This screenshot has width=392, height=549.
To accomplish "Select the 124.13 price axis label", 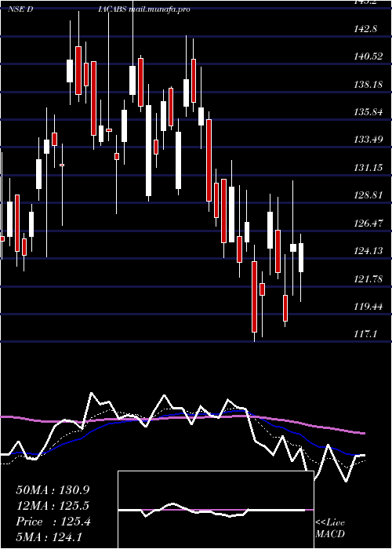I will pos(368,251).
